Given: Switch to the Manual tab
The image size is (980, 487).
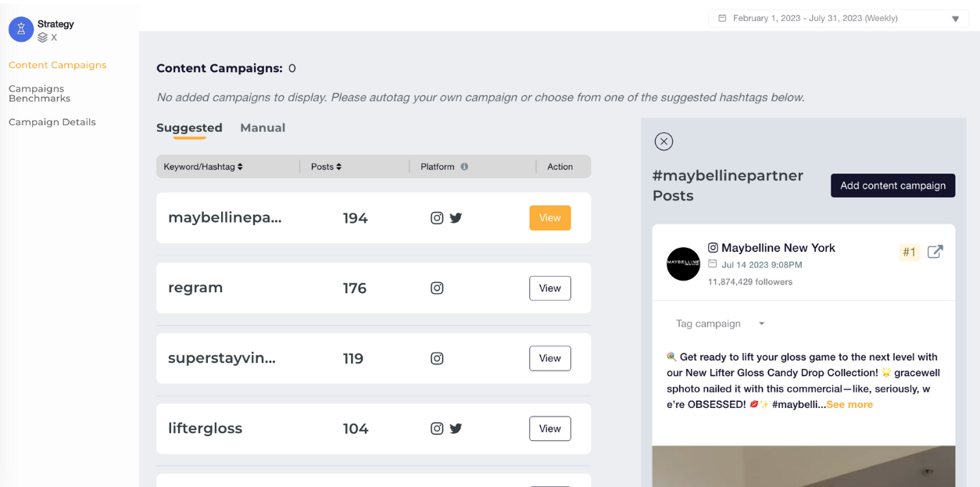Looking at the screenshot, I should point(263,127).
